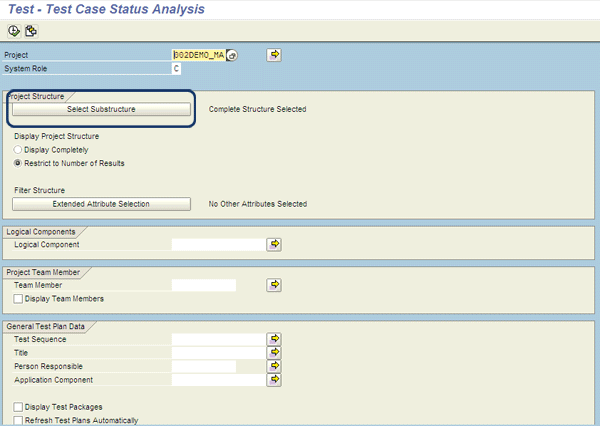Toggle Refresh Test Plans Automatically checkbox

click(x=19, y=420)
